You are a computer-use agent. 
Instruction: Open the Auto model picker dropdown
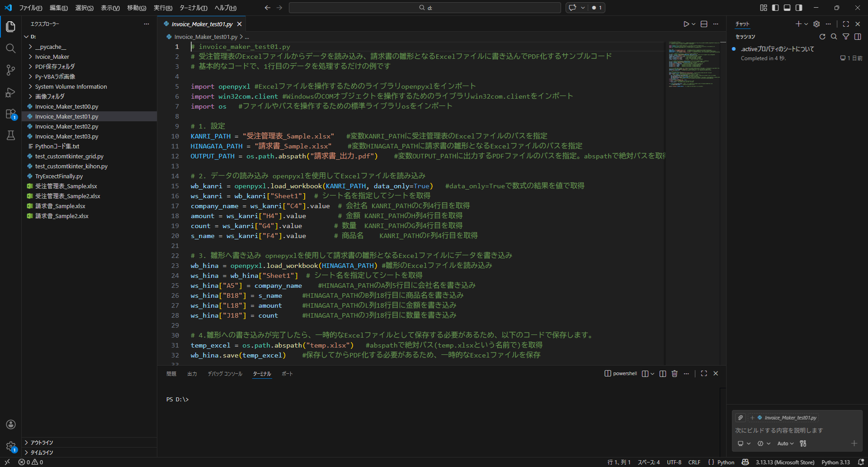pyautogui.click(x=785, y=443)
